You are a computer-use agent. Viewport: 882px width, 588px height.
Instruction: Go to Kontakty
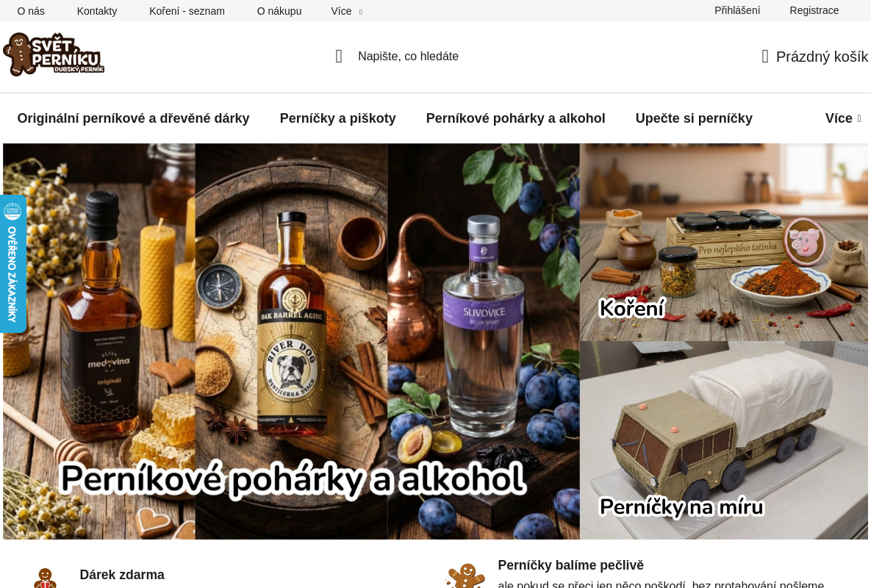click(x=97, y=11)
